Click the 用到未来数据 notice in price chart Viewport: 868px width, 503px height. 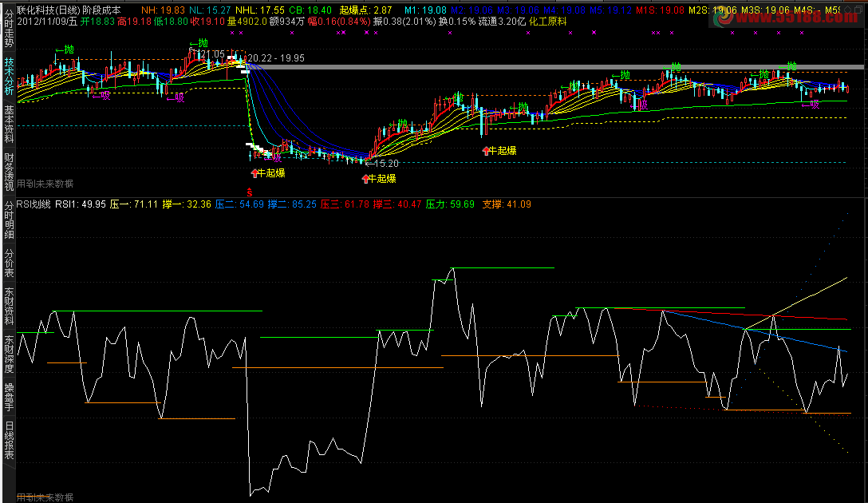click(45, 184)
